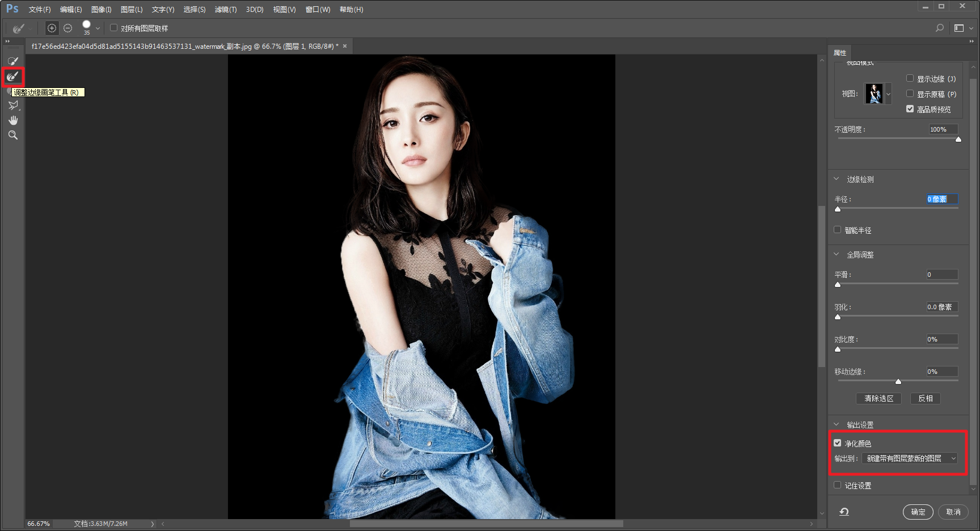Enable 显示原稿 (P) checkbox
The image size is (980, 531).
click(910, 94)
